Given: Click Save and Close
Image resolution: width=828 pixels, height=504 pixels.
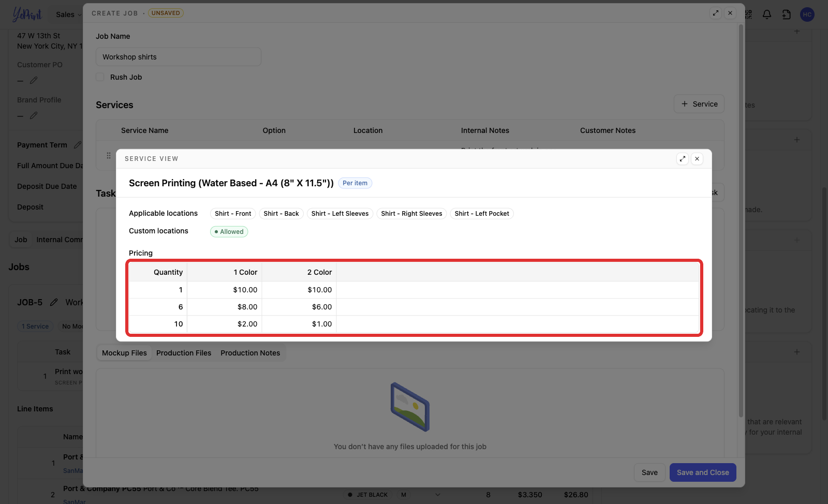Looking at the screenshot, I should pos(703,472).
